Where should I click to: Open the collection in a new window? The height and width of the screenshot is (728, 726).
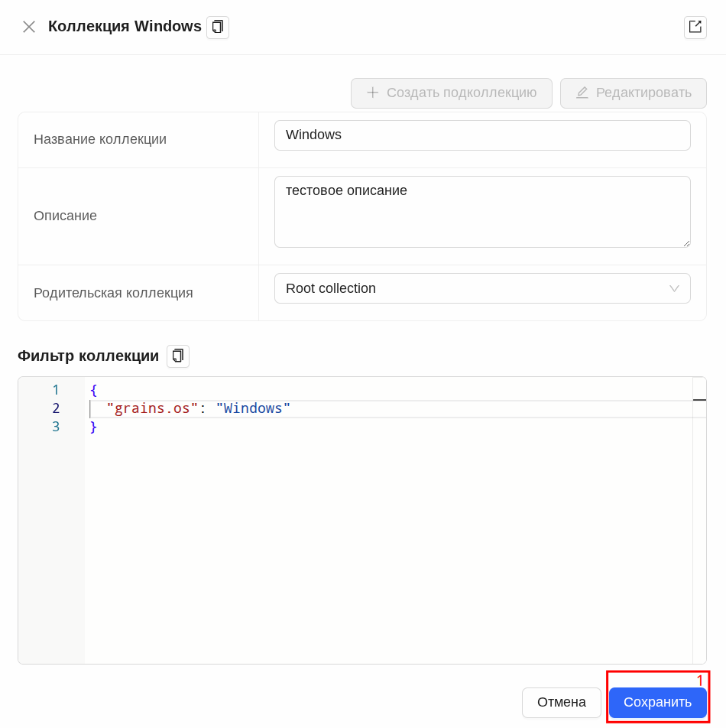click(695, 27)
